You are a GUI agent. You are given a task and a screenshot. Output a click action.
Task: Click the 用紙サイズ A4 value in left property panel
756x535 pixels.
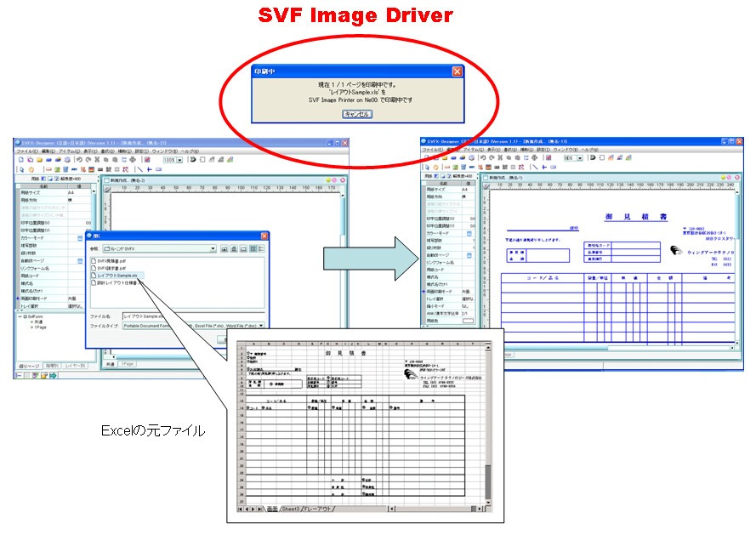click(78, 192)
